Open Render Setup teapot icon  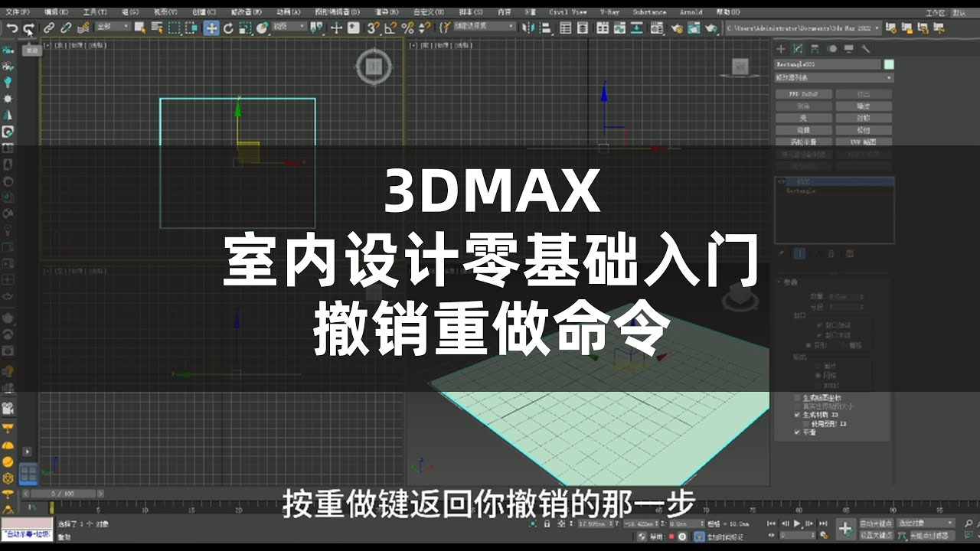677,28
